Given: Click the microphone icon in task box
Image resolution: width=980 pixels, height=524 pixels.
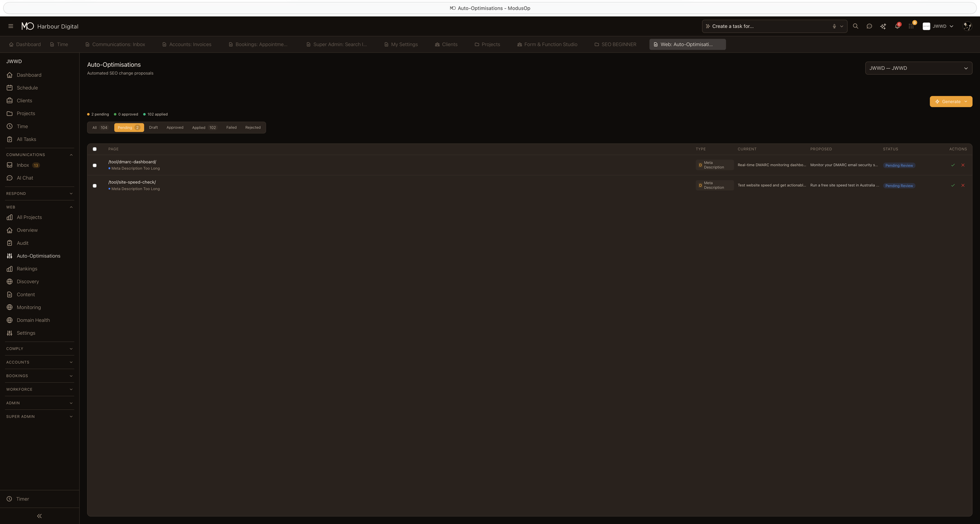Looking at the screenshot, I should 834,27.
